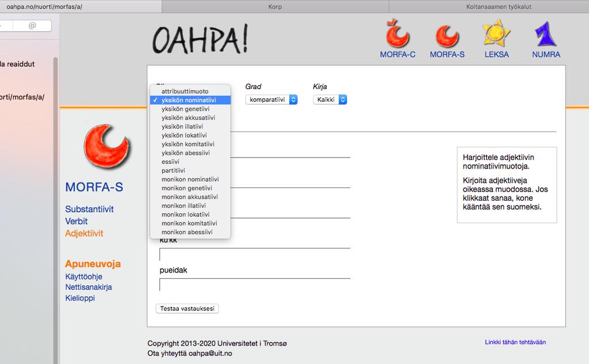Screen dimensions: 589x364
Task: Select monikon abessiivi option
Action: [x=190, y=232]
